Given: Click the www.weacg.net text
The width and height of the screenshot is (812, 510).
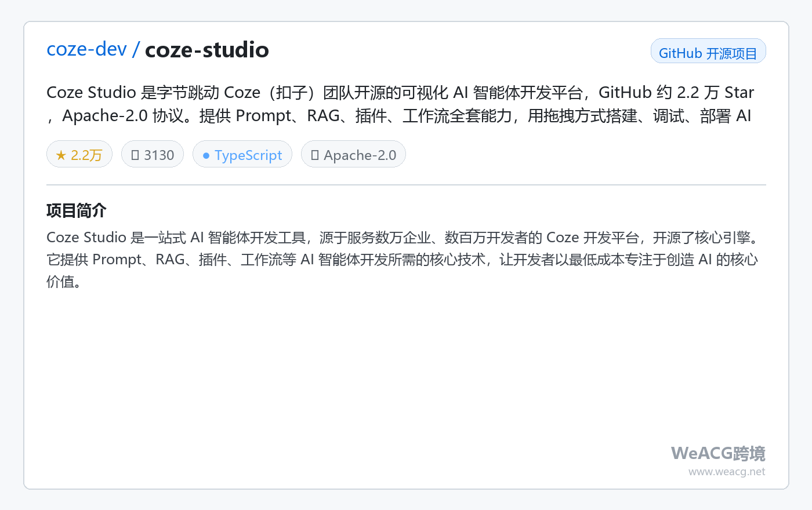Looking at the screenshot, I should [727, 472].
